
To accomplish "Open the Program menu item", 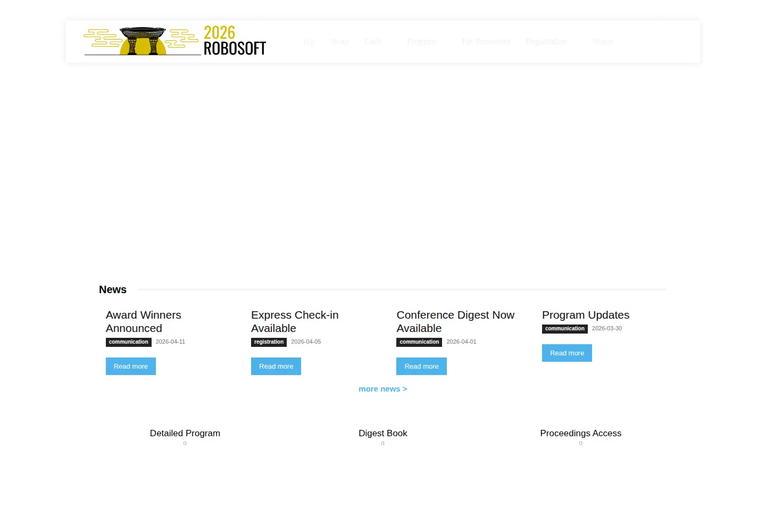I will tap(421, 41).
